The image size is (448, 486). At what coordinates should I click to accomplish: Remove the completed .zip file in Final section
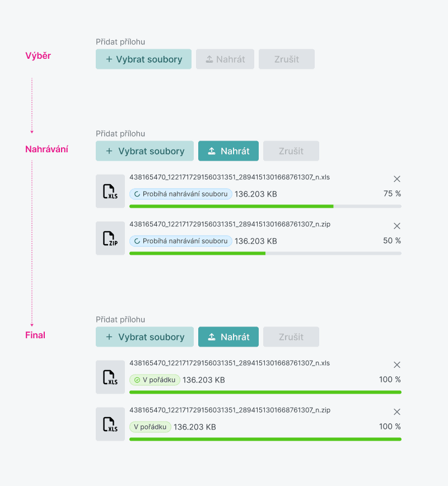pyautogui.click(x=397, y=412)
